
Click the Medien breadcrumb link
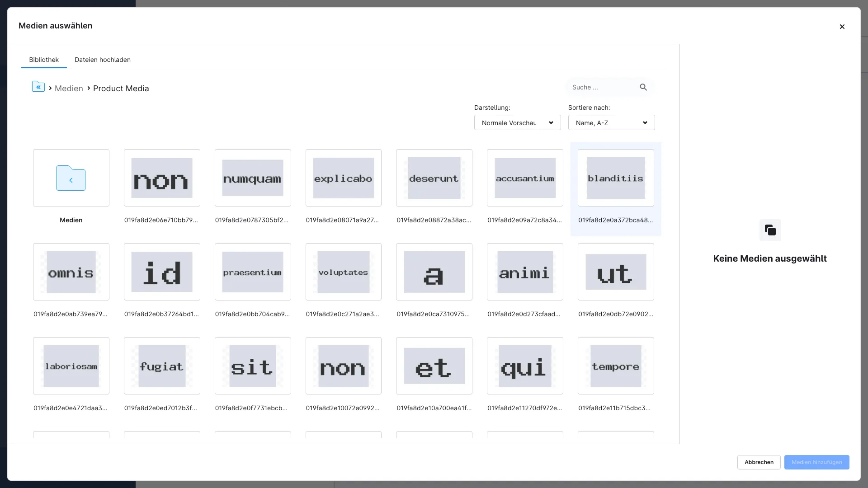pyautogui.click(x=69, y=89)
